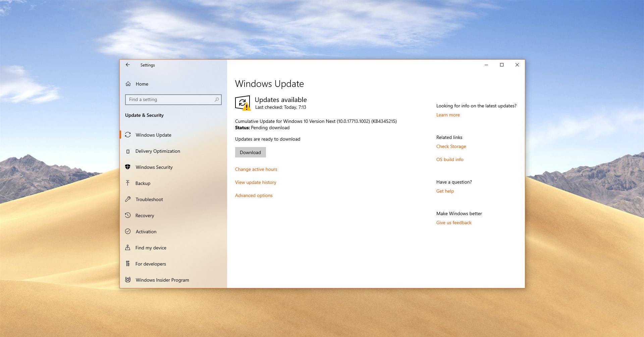Click the Updates available heading
Image resolution: width=644 pixels, height=337 pixels.
[281, 100]
